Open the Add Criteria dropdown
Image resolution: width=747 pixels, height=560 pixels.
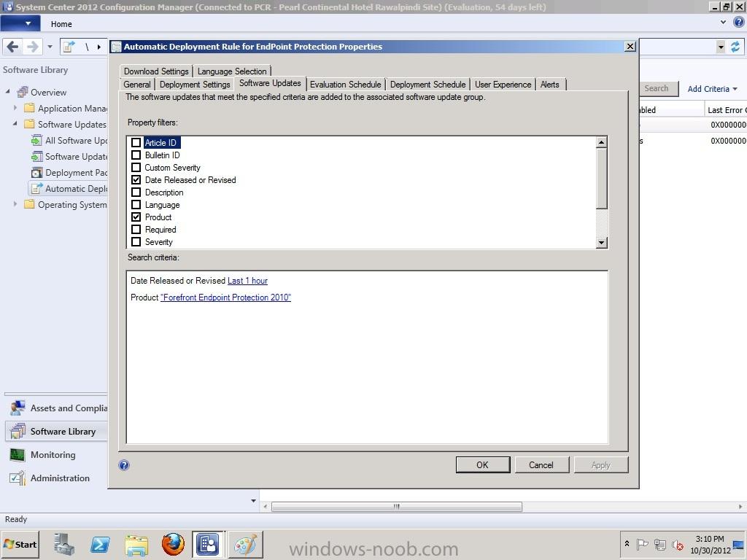[x=712, y=89]
